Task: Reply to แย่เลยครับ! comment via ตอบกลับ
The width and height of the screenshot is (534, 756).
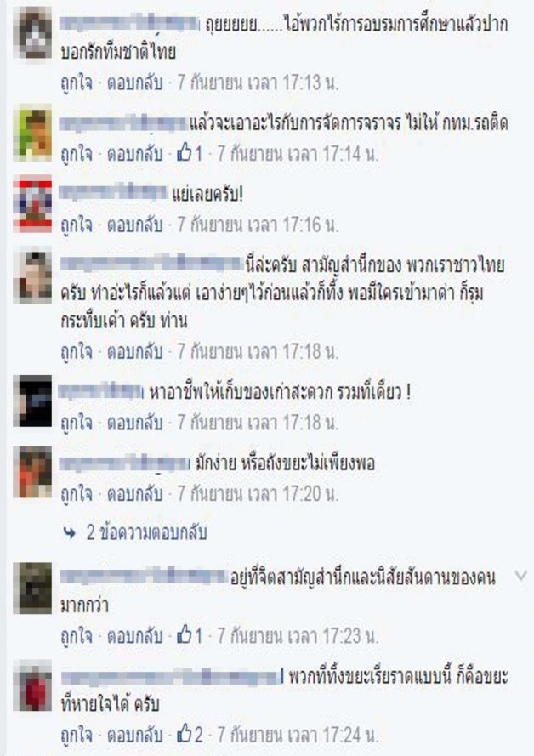Action: pyautogui.click(x=134, y=225)
